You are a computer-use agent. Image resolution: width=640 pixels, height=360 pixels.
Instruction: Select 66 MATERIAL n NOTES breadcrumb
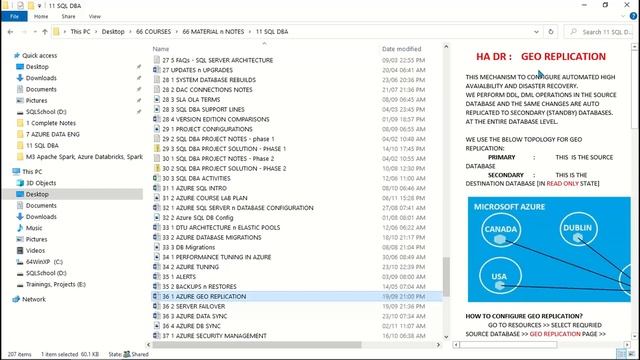coord(213,31)
